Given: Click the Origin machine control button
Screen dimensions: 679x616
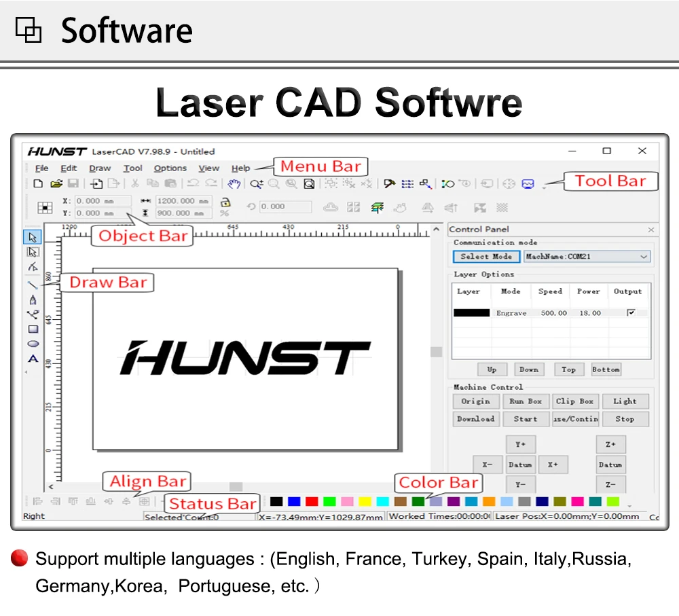Looking at the screenshot, I should (476, 401).
